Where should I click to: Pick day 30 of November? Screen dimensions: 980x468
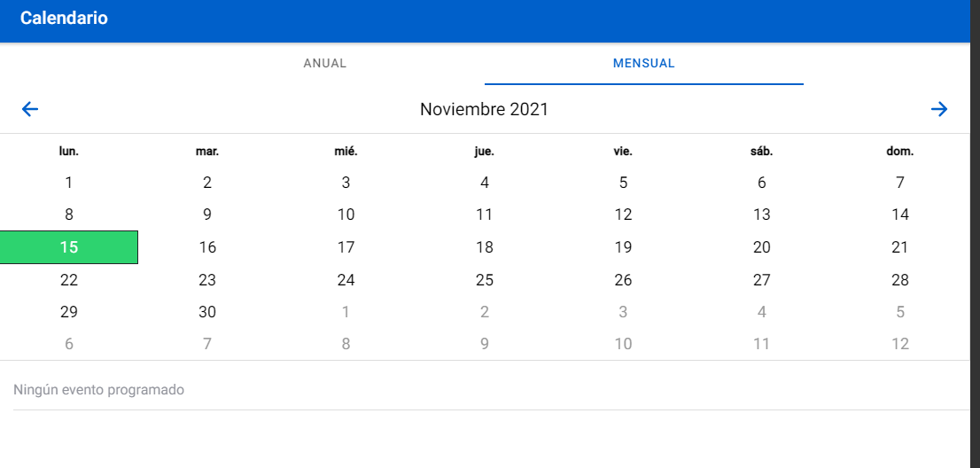pyautogui.click(x=207, y=312)
